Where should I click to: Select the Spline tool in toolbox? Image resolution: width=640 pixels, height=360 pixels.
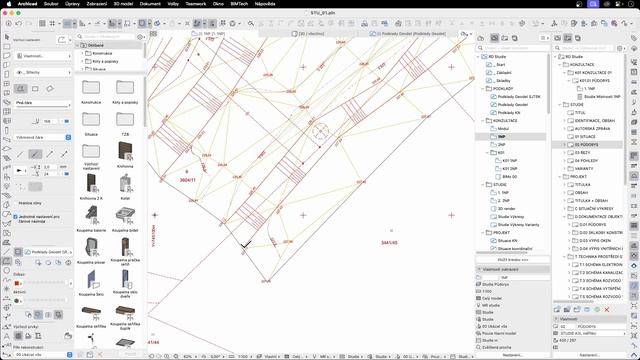[x=7, y=280]
